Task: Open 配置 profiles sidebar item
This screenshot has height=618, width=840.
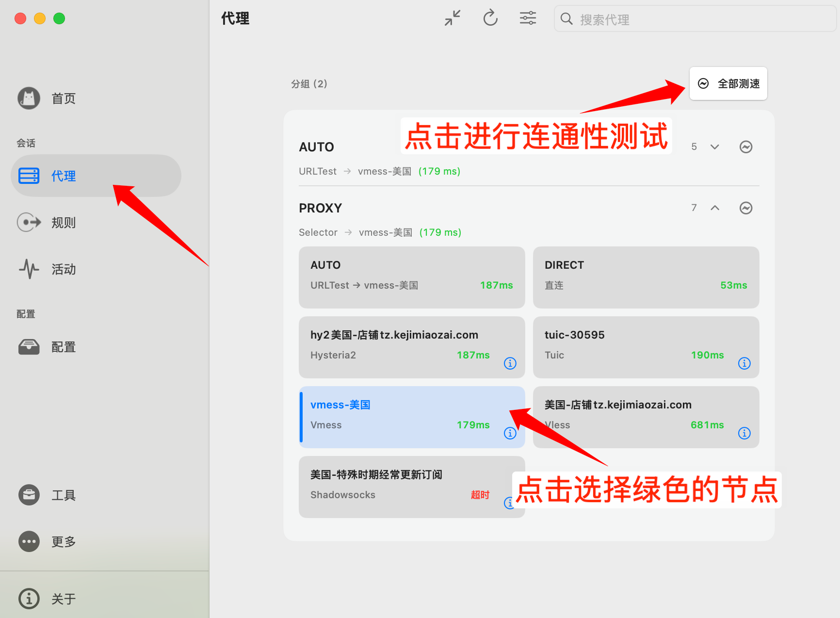Action: point(96,347)
